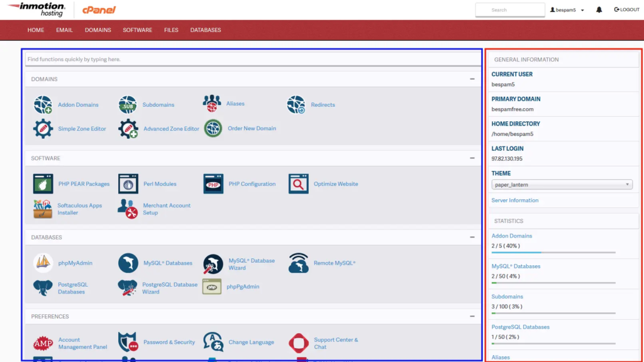Click the Server Information link

514,200
